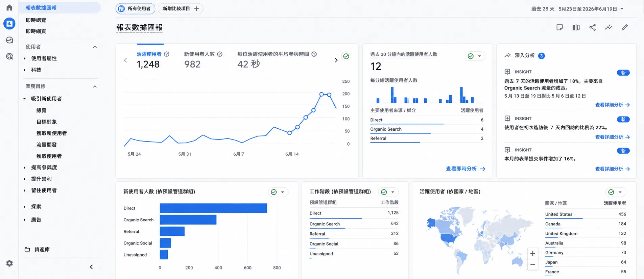Open the Home icon in the left rail
Screen dimensions: 644x279
[x=9, y=7]
